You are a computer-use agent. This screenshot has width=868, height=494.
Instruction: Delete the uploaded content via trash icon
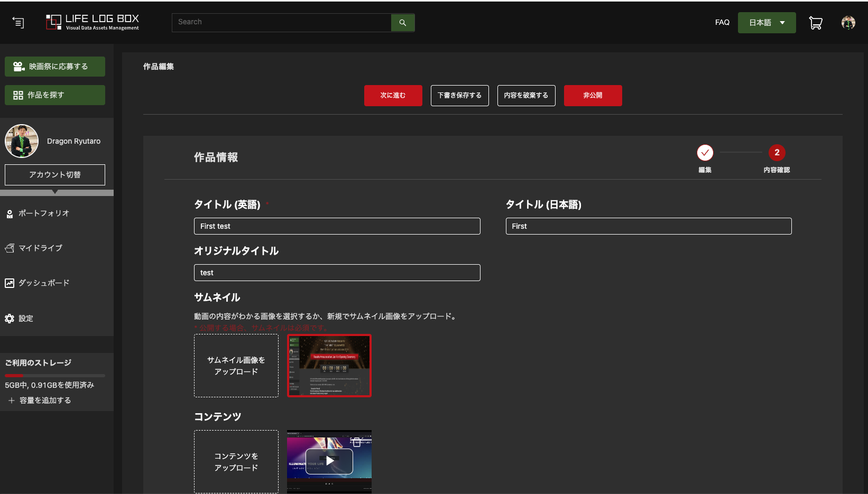coord(357,442)
